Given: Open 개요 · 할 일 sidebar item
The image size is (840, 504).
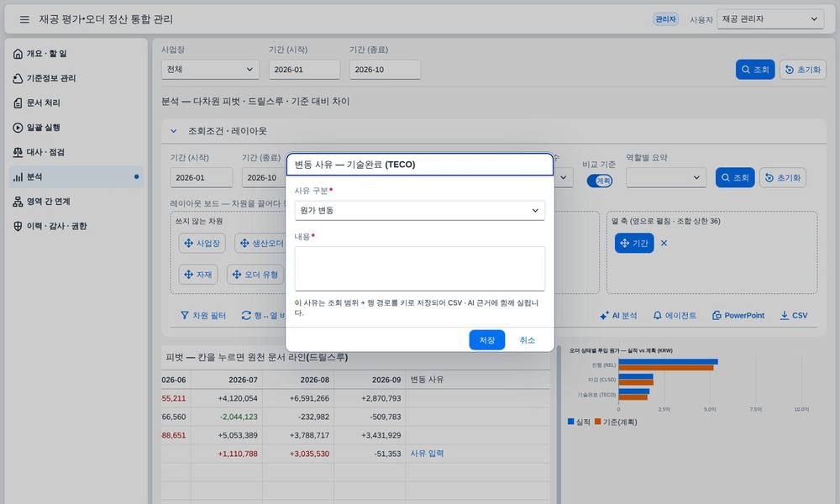Looking at the screenshot, I should point(76,54).
